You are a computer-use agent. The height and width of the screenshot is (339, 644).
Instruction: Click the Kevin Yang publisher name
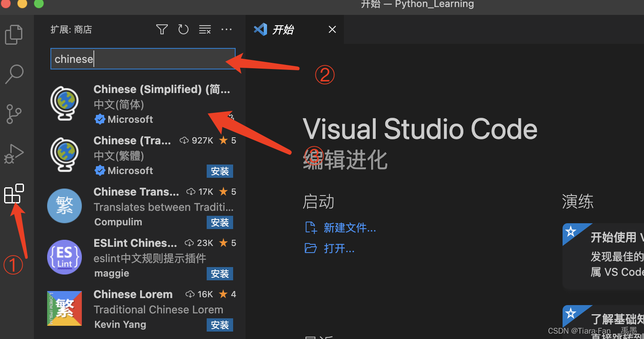(120, 325)
